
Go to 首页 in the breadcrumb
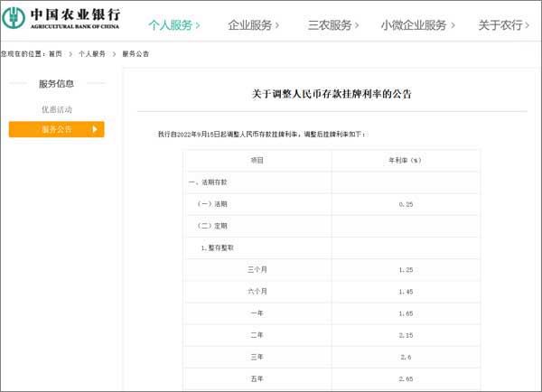(55, 54)
